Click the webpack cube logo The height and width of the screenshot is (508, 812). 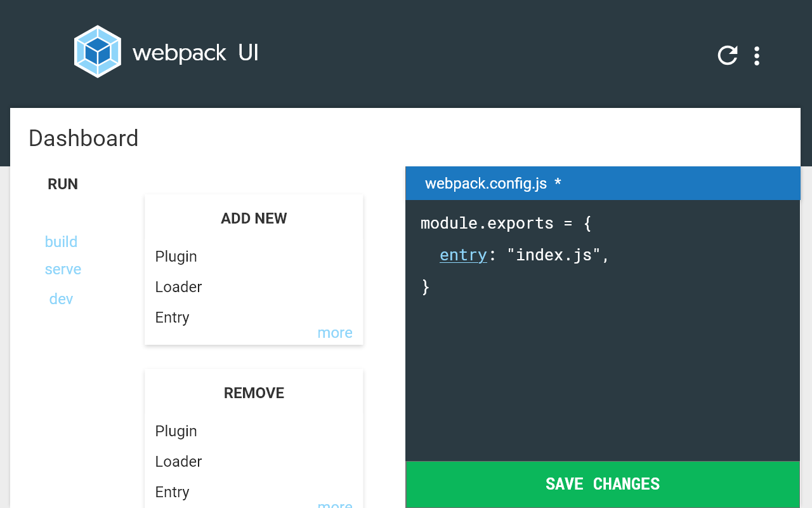click(98, 51)
